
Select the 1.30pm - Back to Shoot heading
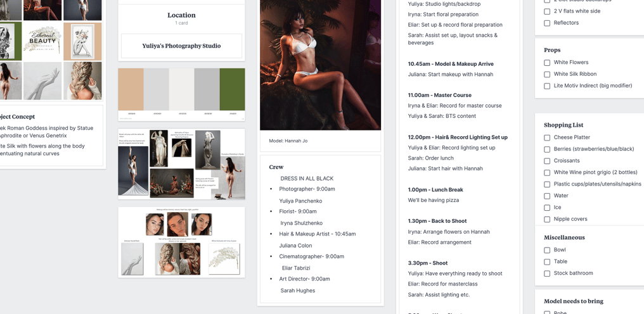(x=437, y=221)
